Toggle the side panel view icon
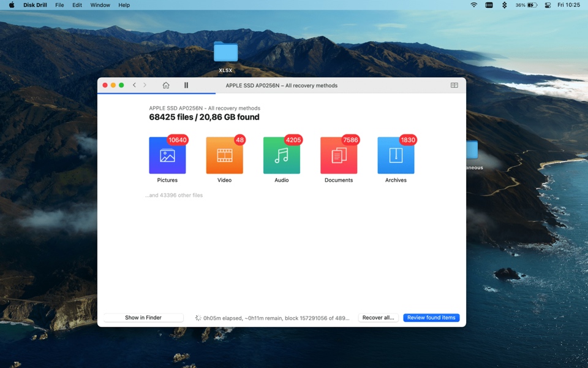The image size is (588, 368). point(454,85)
